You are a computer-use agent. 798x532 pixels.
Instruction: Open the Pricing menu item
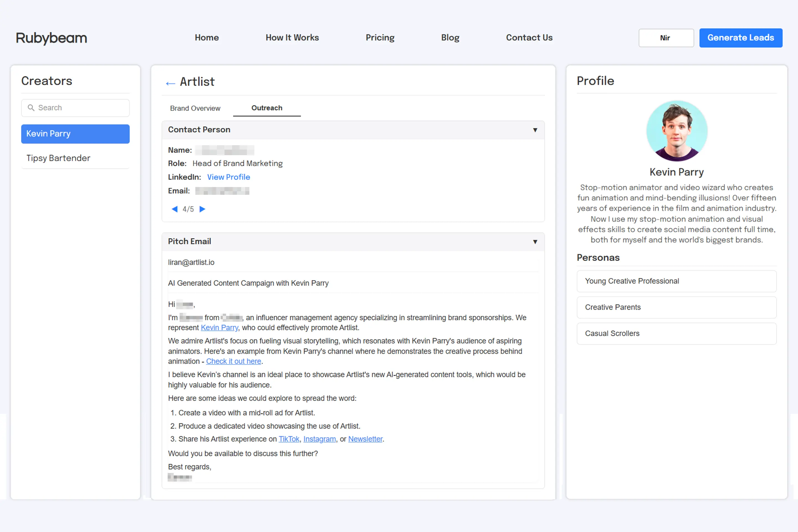pyautogui.click(x=380, y=38)
